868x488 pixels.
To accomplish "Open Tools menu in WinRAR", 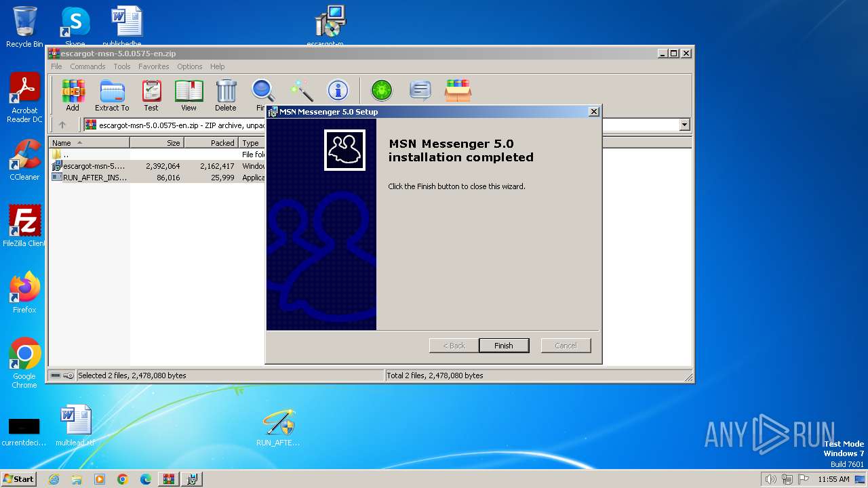I will pyautogui.click(x=122, y=66).
